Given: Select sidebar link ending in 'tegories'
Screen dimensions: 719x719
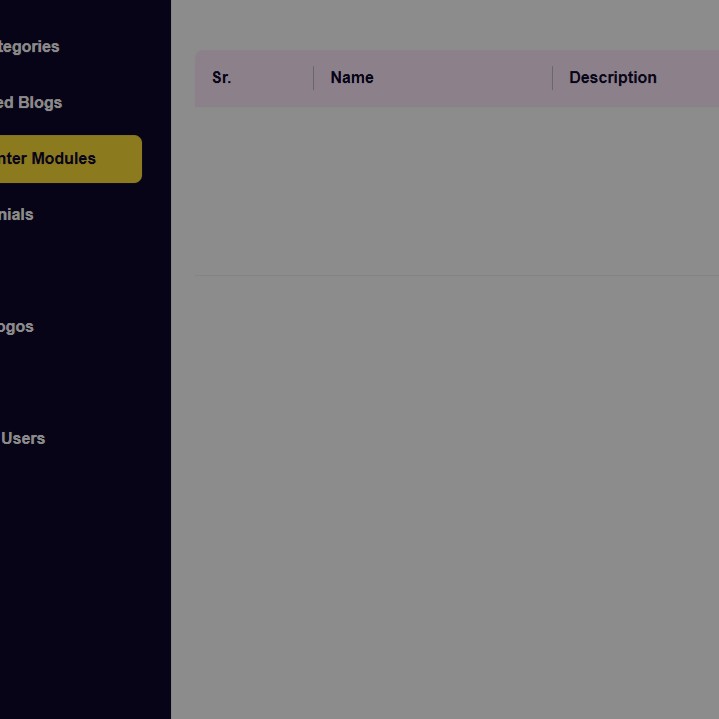Looking at the screenshot, I should coord(30,47).
